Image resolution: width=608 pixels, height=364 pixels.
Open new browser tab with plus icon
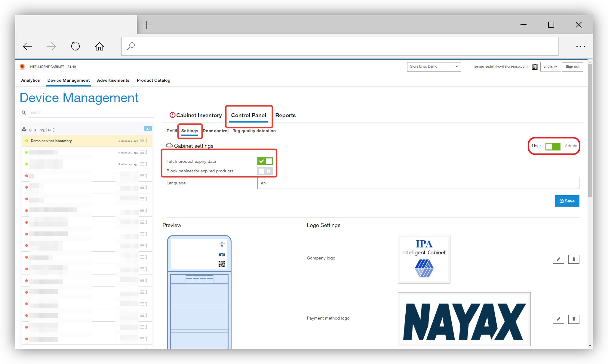(x=146, y=25)
